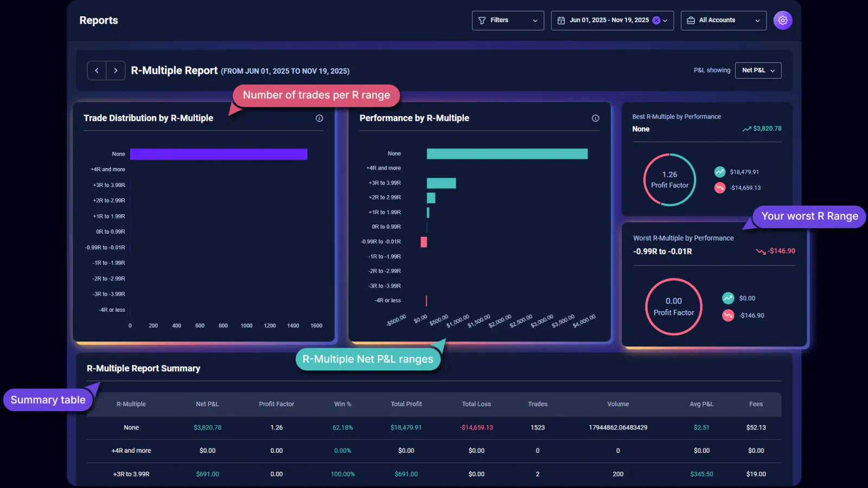Click the calendar icon in the date picker
Screen dimensions: 868x488
[561, 20]
